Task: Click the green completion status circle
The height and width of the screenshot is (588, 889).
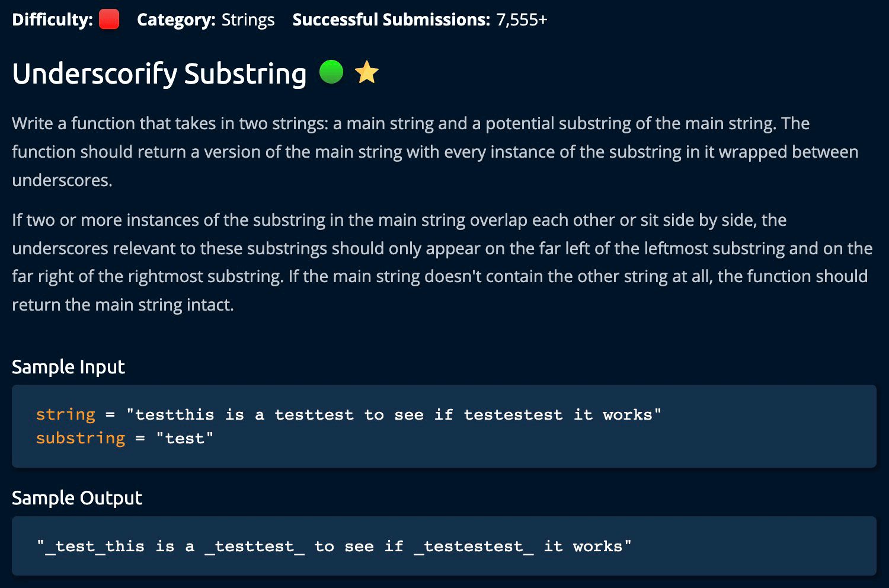Action: click(331, 72)
